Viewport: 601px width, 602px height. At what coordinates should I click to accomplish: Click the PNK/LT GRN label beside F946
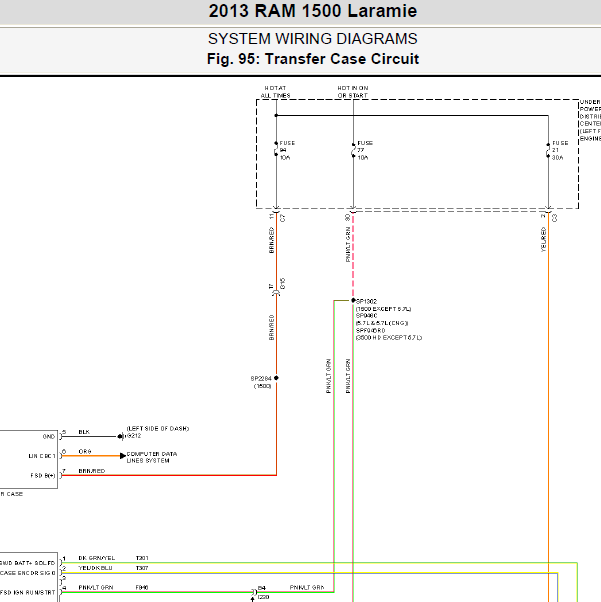click(96, 587)
